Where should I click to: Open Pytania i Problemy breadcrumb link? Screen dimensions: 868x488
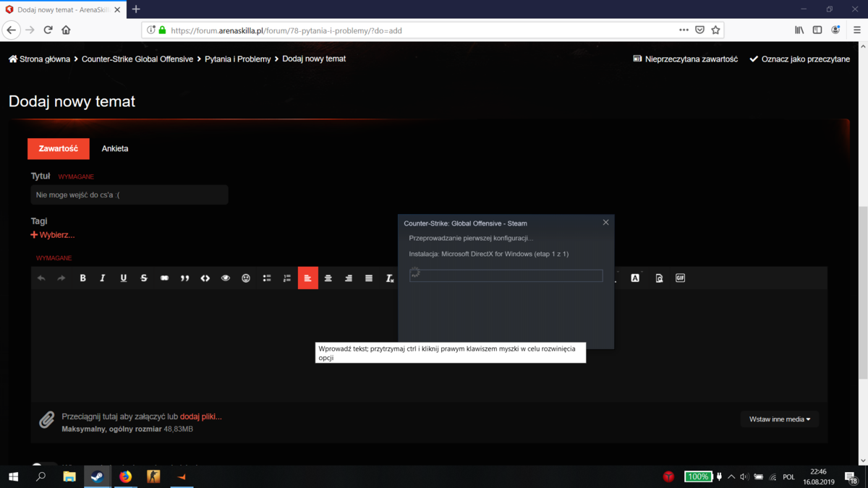[x=238, y=59]
